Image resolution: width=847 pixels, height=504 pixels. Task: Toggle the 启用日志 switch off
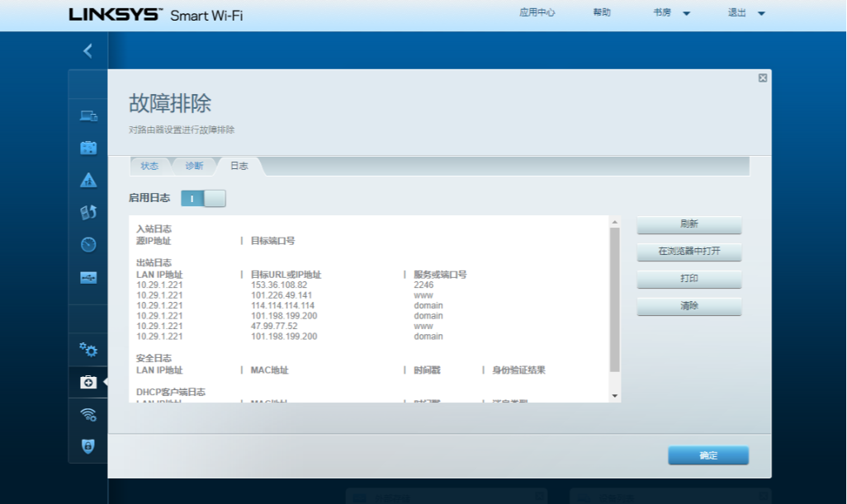[x=203, y=199]
